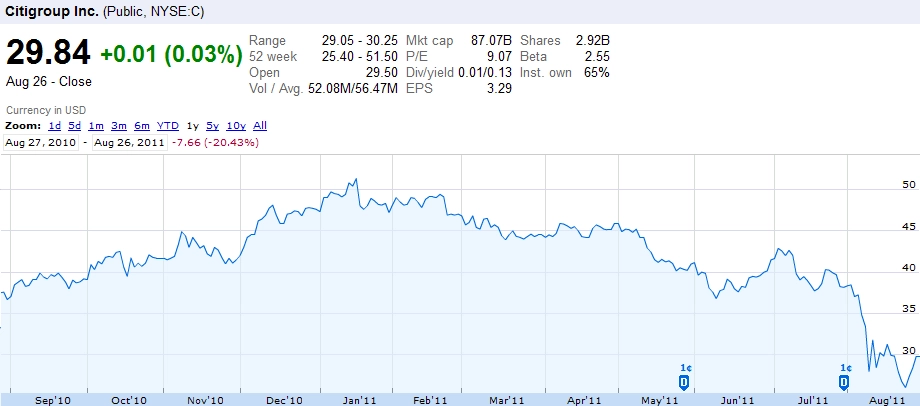
Task: Set chart zoom to 1m
Action: pyautogui.click(x=96, y=126)
